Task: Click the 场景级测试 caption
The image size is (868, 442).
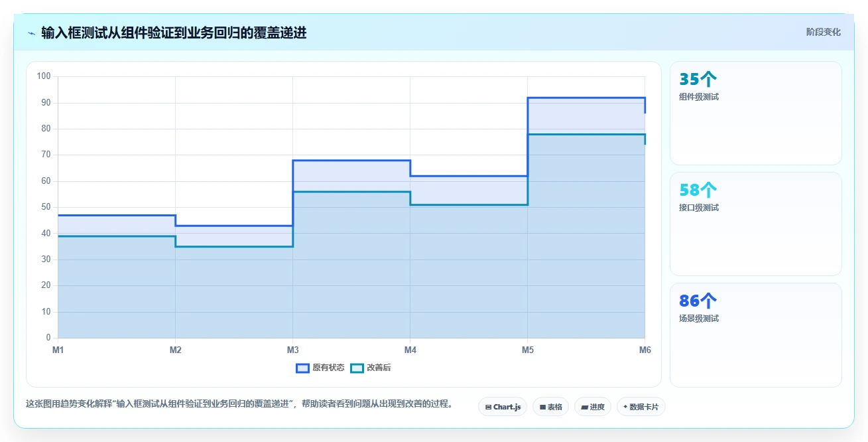Action: [x=699, y=319]
